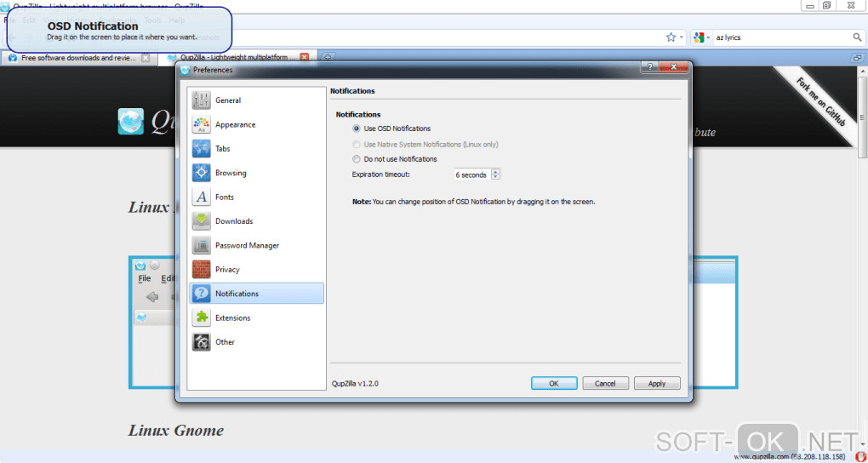Click Apply in Preferences dialog
This screenshot has height=463, width=868.
click(657, 383)
